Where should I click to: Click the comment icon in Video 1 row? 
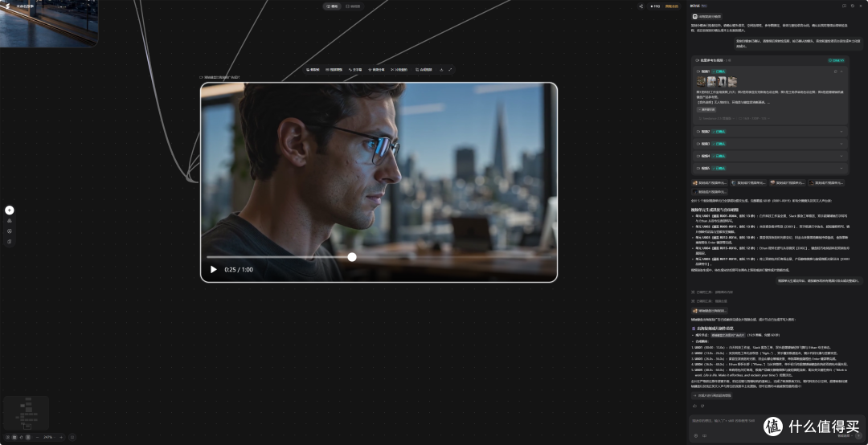coord(835,71)
